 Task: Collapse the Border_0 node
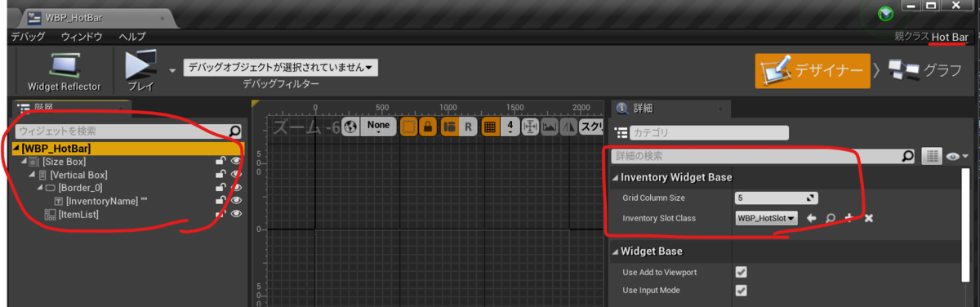pyautogui.click(x=39, y=188)
